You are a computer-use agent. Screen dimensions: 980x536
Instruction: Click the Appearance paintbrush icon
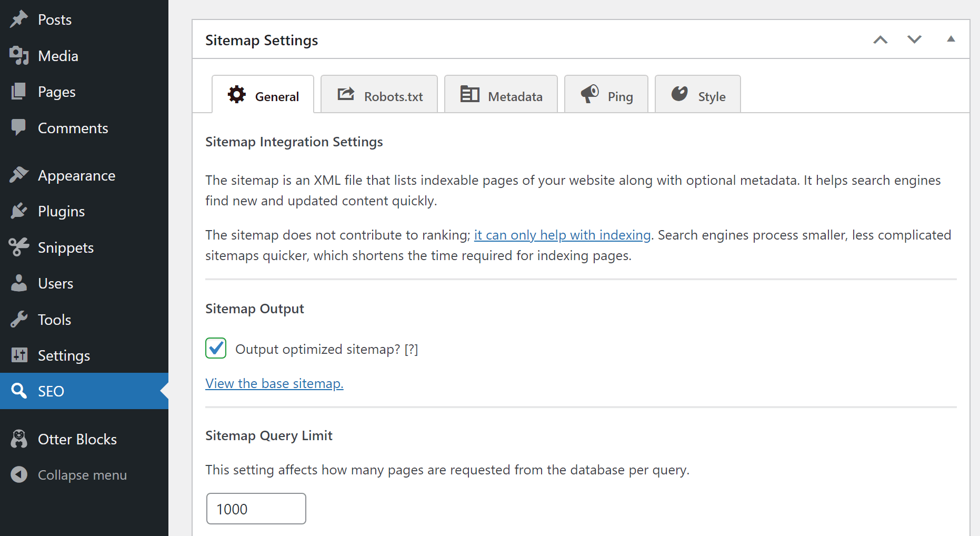pos(19,175)
